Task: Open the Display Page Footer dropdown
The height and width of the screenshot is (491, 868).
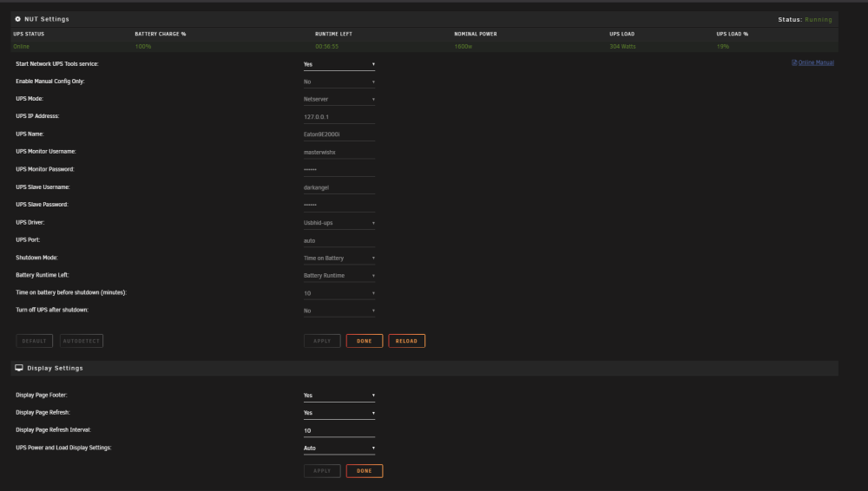Action: tap(339, 396)
